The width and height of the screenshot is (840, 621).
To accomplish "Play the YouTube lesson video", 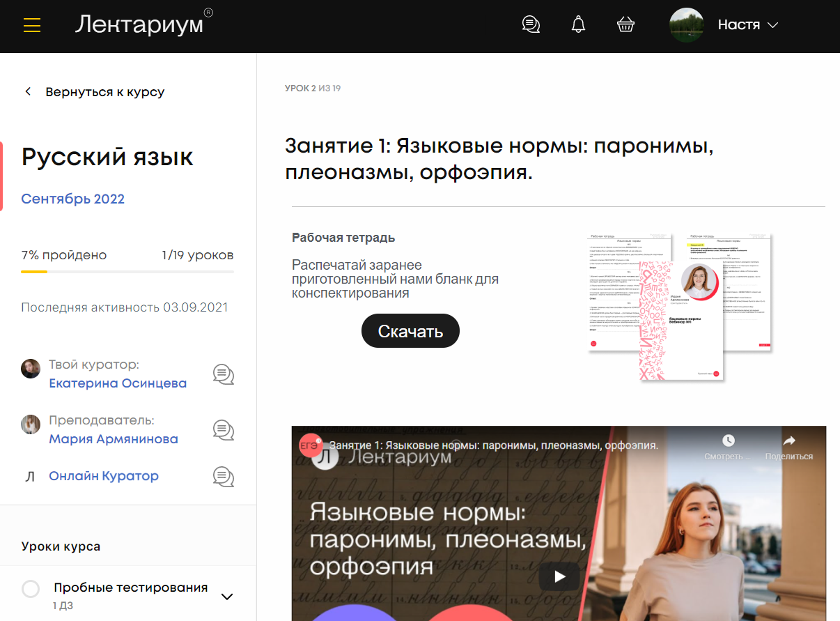I will 559,576.
